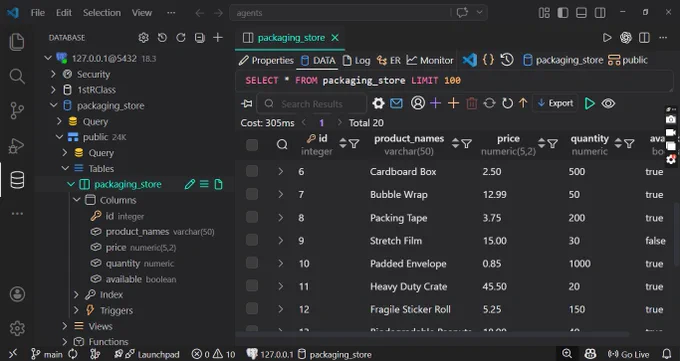Click the Export button
This screenshot has height=361, width=680.
pos(556,103)
